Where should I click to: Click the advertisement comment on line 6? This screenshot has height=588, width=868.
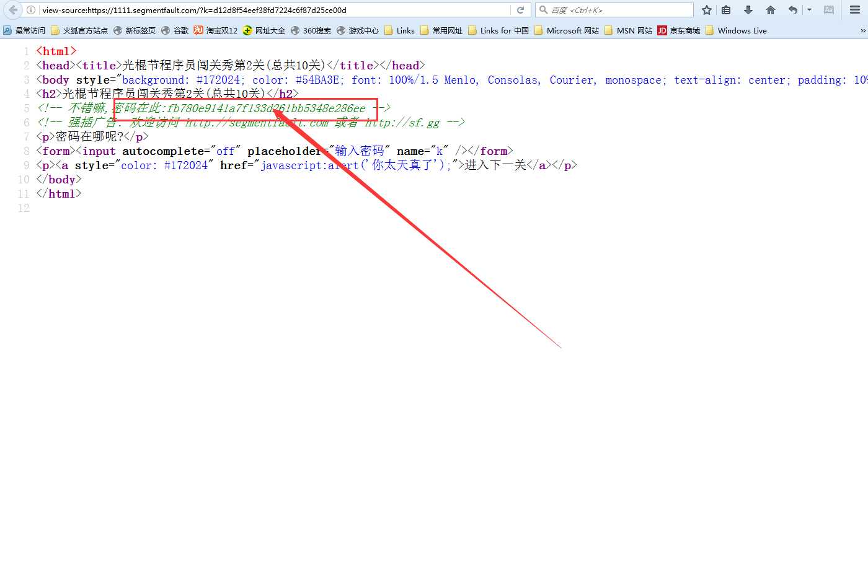pos(250,123)
